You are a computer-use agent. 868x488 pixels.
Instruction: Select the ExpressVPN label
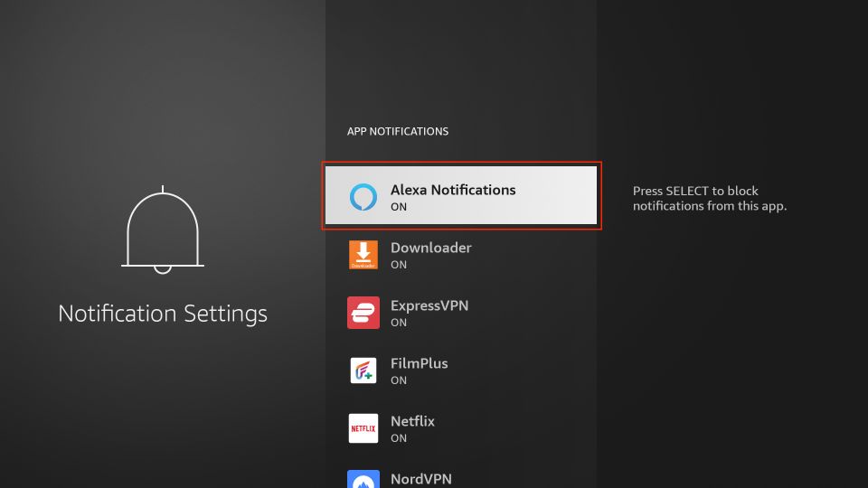coord(429,305)
